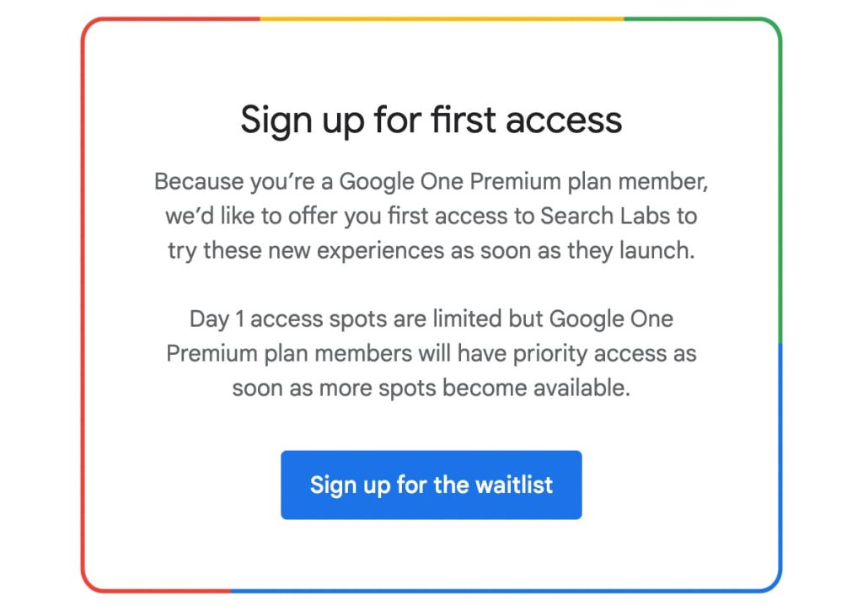
Task: Click the word "waitlist" on the blue button
Action: [x=514, y=485]
